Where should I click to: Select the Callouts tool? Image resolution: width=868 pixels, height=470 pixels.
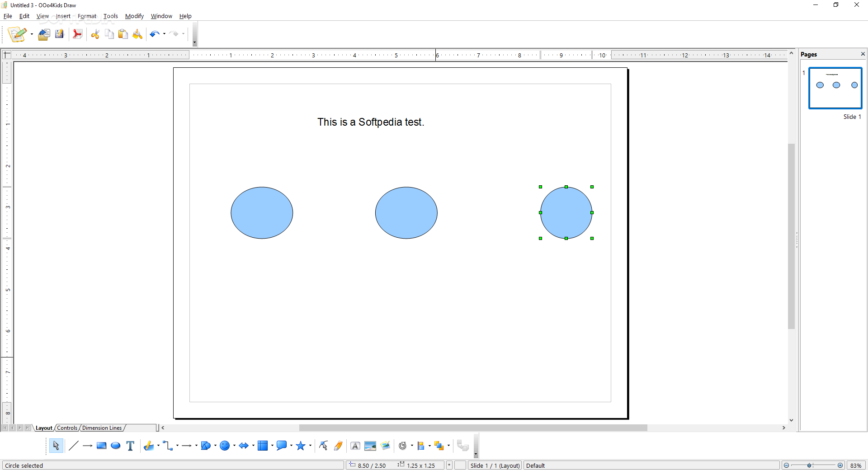pyautogui.click(x=282, y=446)
